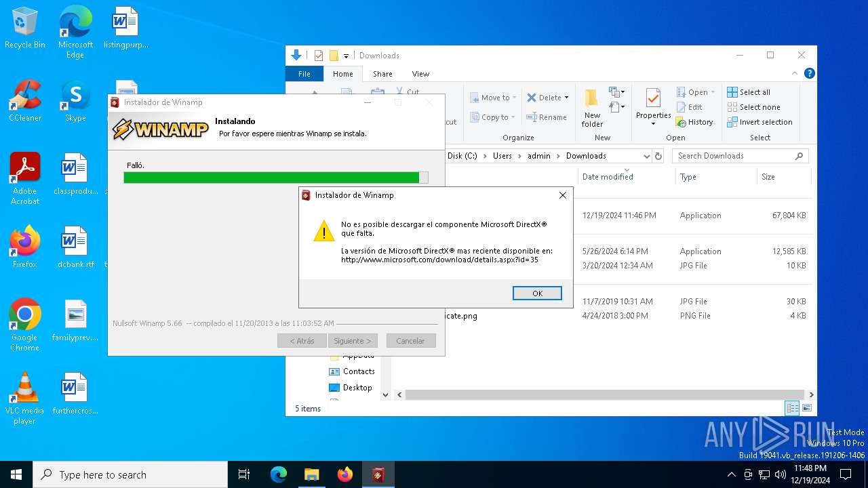
Task: Click the warning icon in the error dialog
Action: click(x=324, y=230)
